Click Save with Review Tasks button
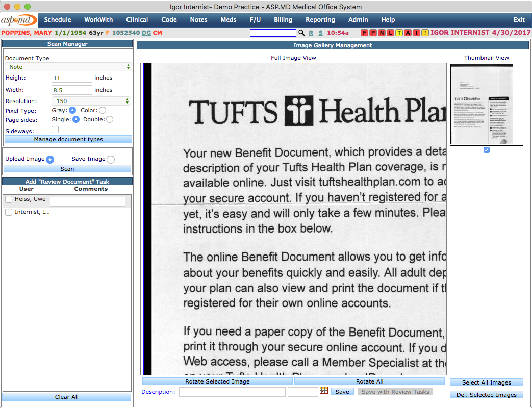Image resolution: width=532 pixels, height=408 pixels. click(395, 391)
